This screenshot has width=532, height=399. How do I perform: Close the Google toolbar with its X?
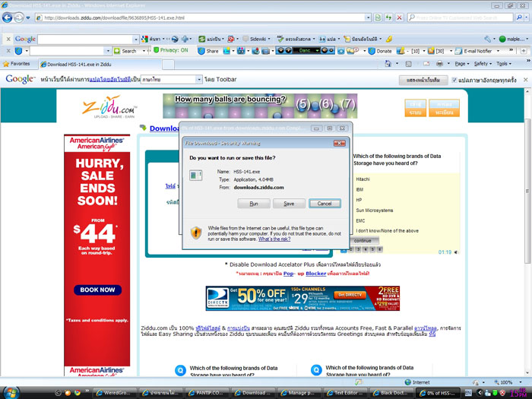tap(8, 39)
